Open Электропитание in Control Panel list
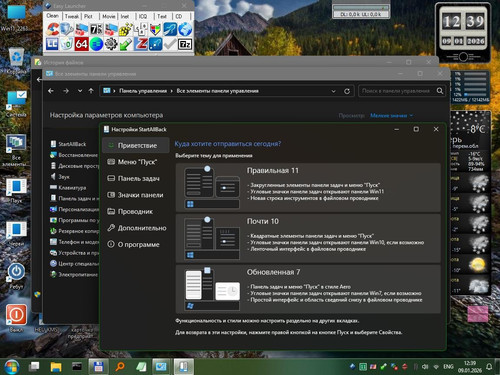The width and height of the screenshot is (500, 375). [x=75, y=275]
